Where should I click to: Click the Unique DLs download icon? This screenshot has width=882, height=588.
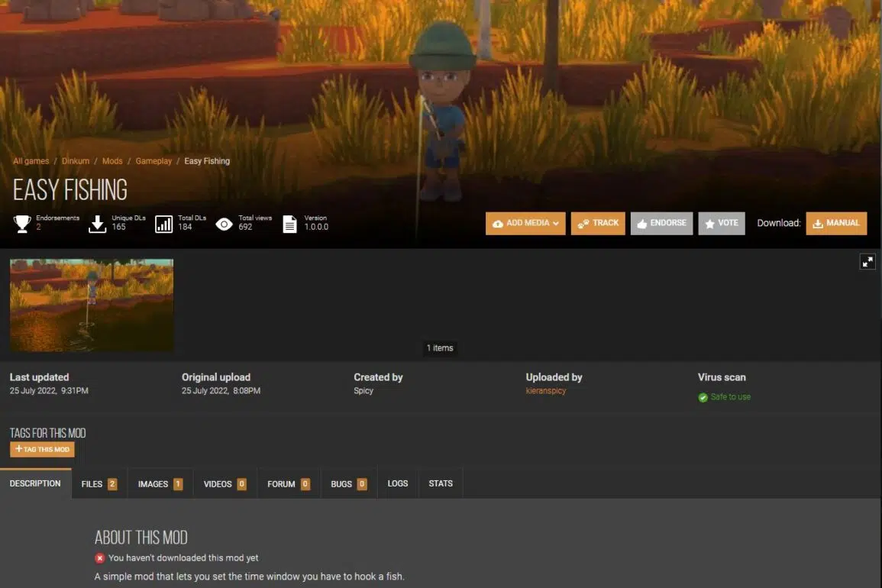tap(97, 224)
